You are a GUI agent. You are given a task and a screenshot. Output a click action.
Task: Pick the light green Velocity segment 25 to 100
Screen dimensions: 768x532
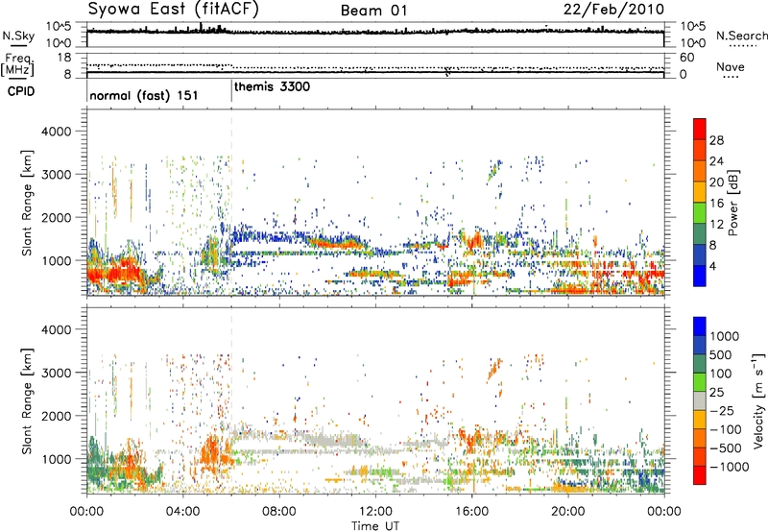coord(700,382)
